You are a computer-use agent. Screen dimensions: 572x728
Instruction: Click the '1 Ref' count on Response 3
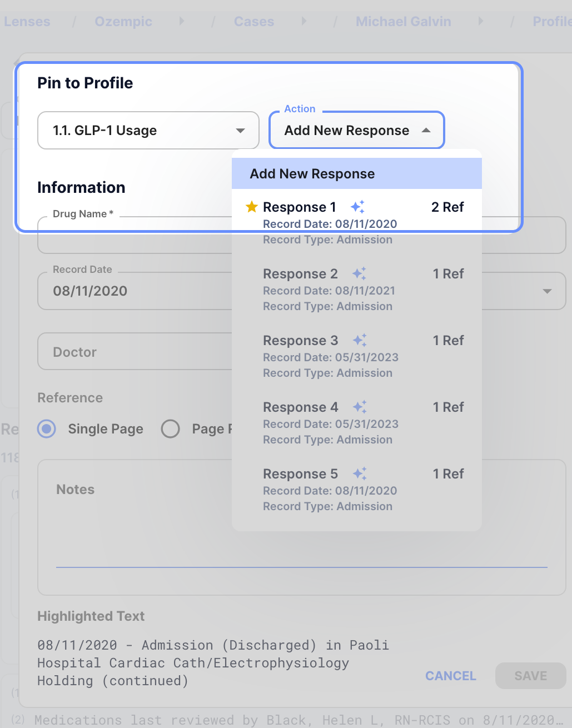[x=449, y=340]
